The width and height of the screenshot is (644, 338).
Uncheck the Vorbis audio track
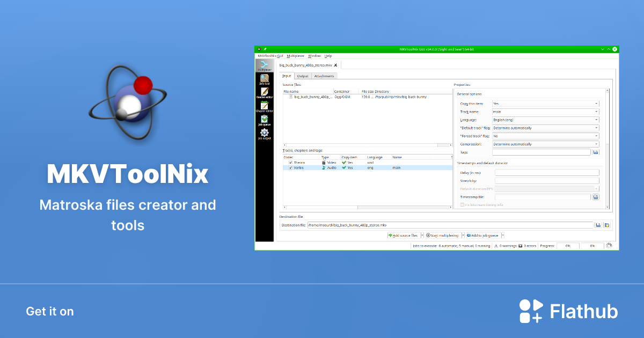(290, 168)
